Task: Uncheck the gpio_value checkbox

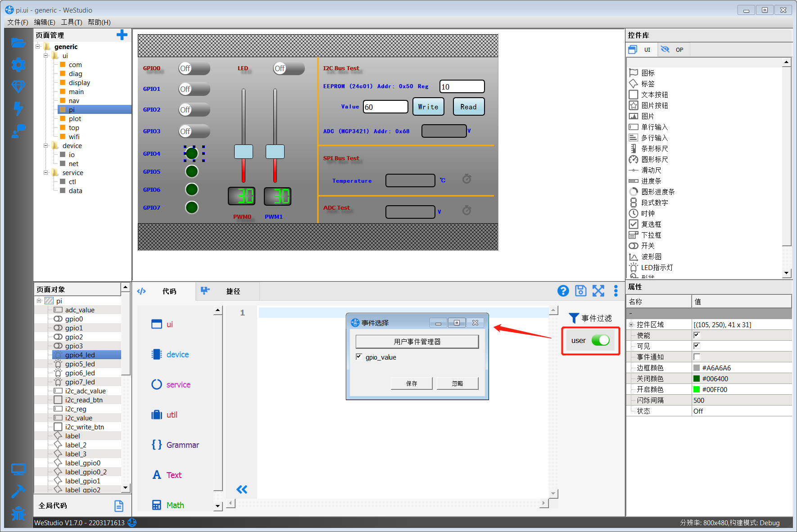Action: 359,357
